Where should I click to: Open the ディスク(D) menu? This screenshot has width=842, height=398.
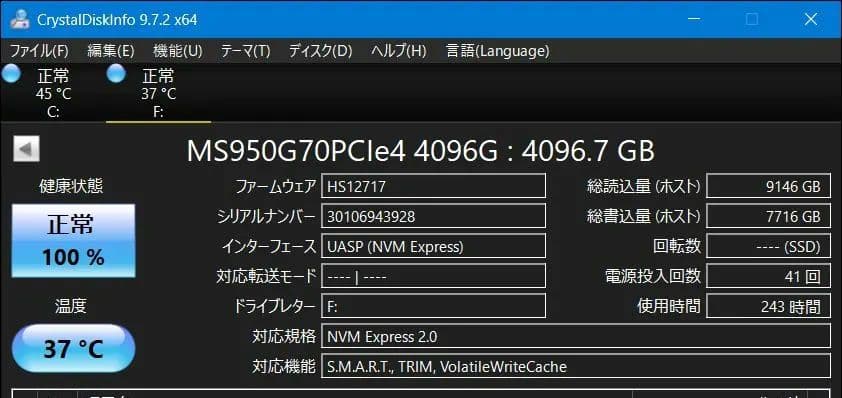coord(321,51)
